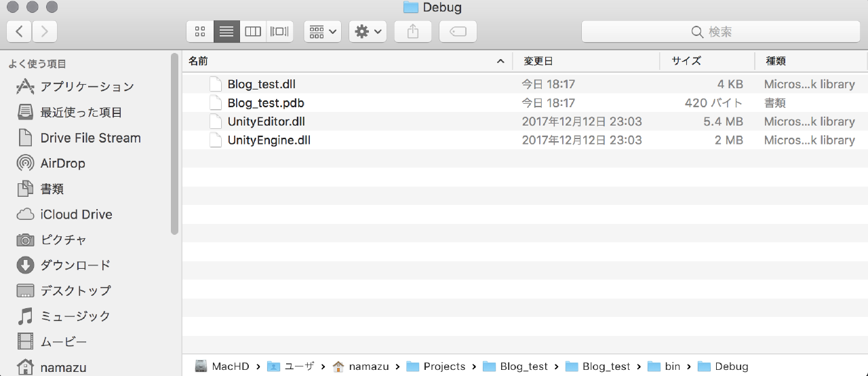Viewport: 868px width, 376px height.
Task: Select the Blog_test.dll file name
Action: point(261,84)
